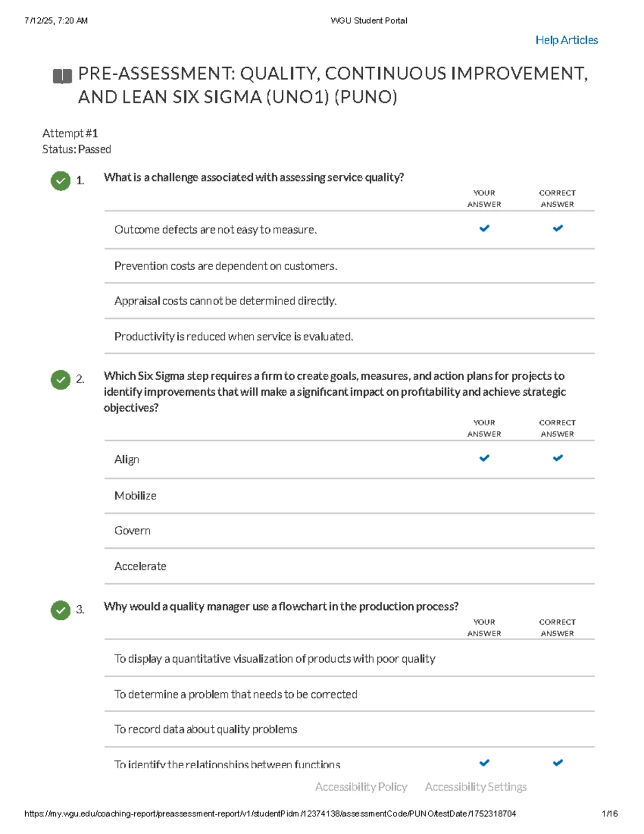The height and width of the screenshot is (834, 644).
Task: Click correct-answer checkmark for 'identify the relationships' option
Action: (558, 763)
